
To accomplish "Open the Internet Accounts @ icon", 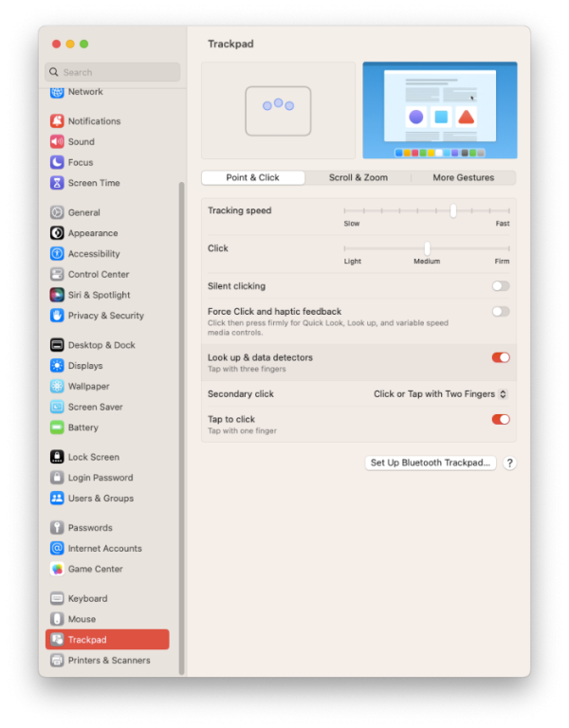I will tap(57, 548).
